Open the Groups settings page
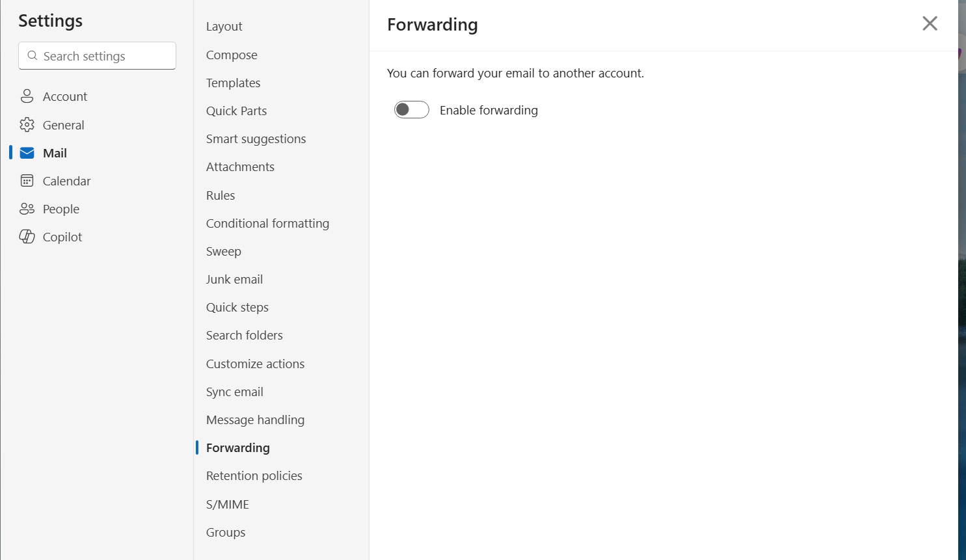 [226, 532]
